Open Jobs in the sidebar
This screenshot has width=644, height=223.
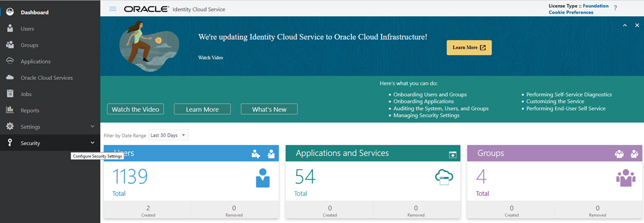26,94
